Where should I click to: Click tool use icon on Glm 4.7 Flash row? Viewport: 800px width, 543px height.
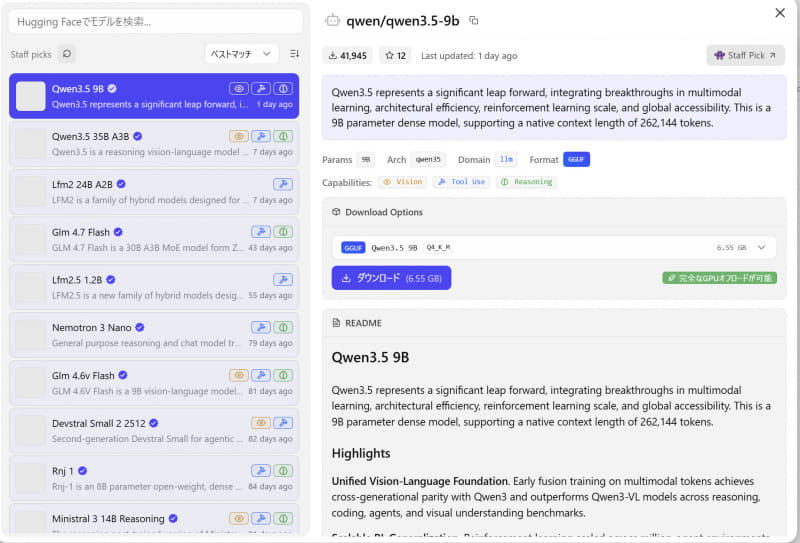[x=261, y=232]
